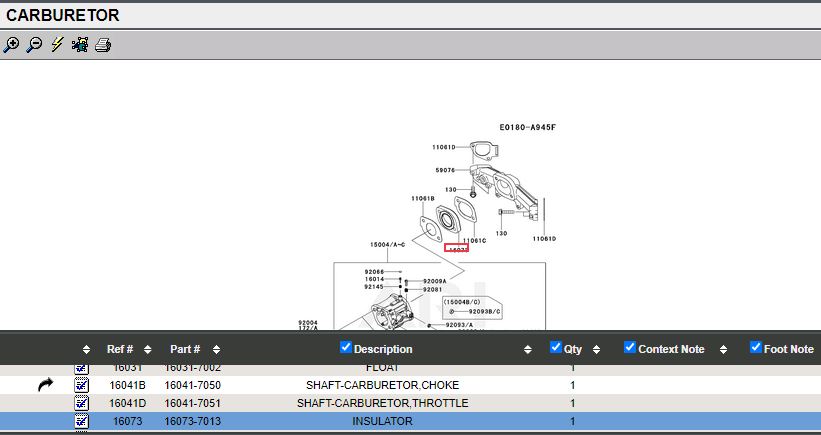Click the red highlighted callout in diagram
This screenshot has width=821, height=435.
[456, 248]
